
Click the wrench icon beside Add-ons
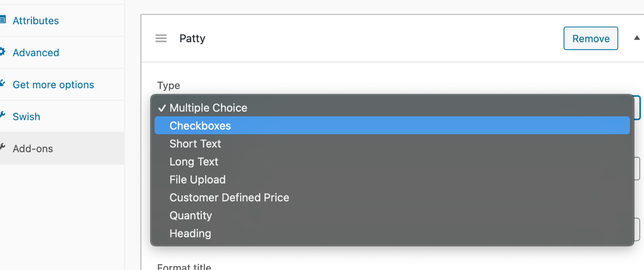[3, 148]
